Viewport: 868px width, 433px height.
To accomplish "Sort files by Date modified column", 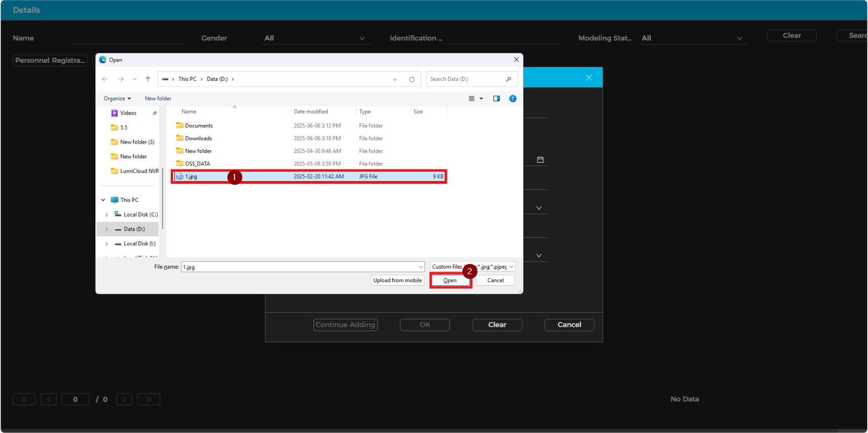I will pyautogui.click(x=311, y=112).
